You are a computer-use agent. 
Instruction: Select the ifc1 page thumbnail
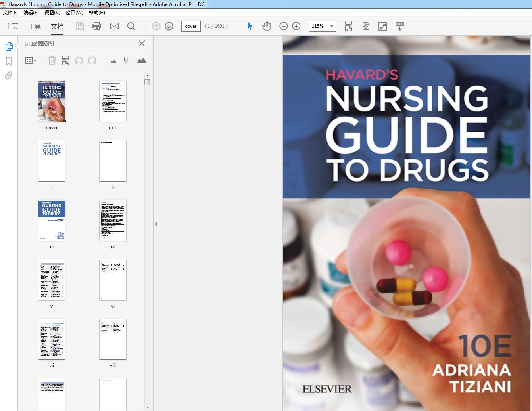[113, 101]
